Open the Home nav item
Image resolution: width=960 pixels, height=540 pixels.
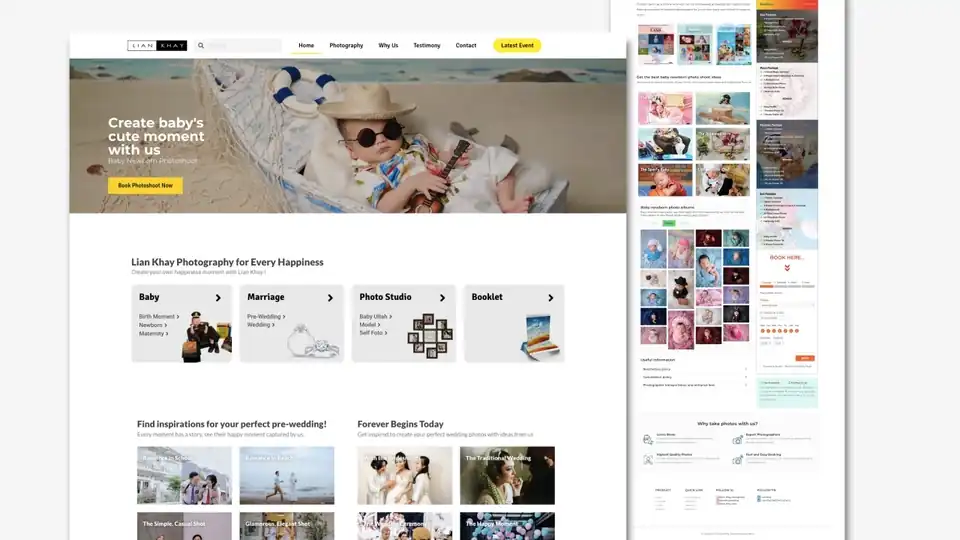tap(306, 45)
